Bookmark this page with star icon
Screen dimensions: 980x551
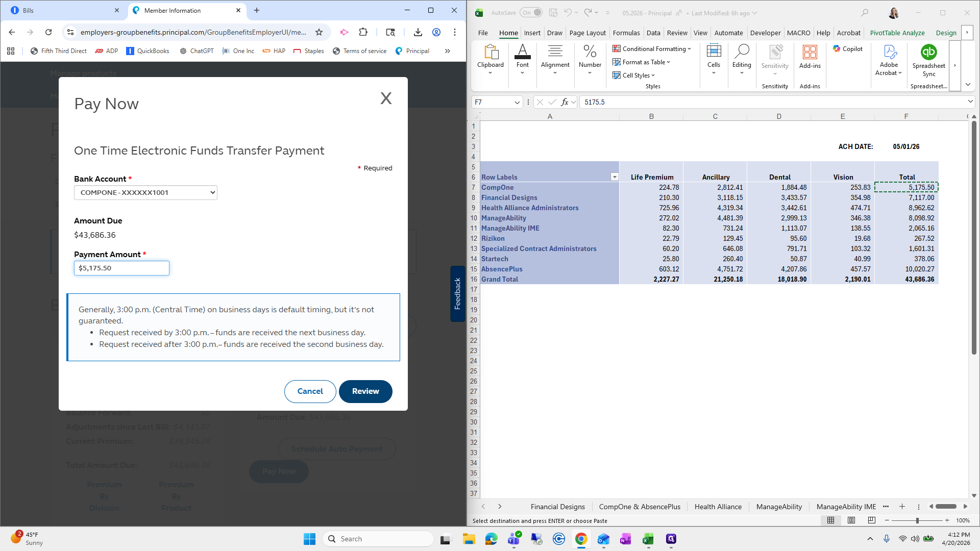click(319, 32)
